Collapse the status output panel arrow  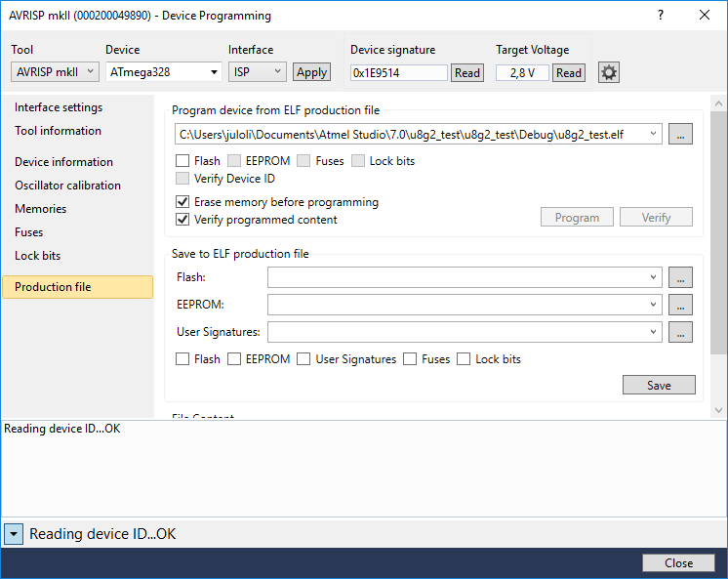coord(13,534)
